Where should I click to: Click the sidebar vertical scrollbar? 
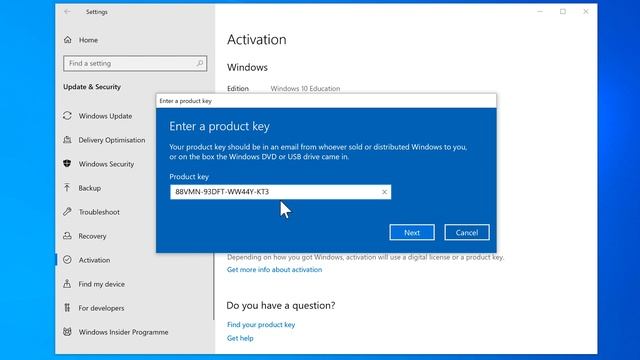point(213,286)
